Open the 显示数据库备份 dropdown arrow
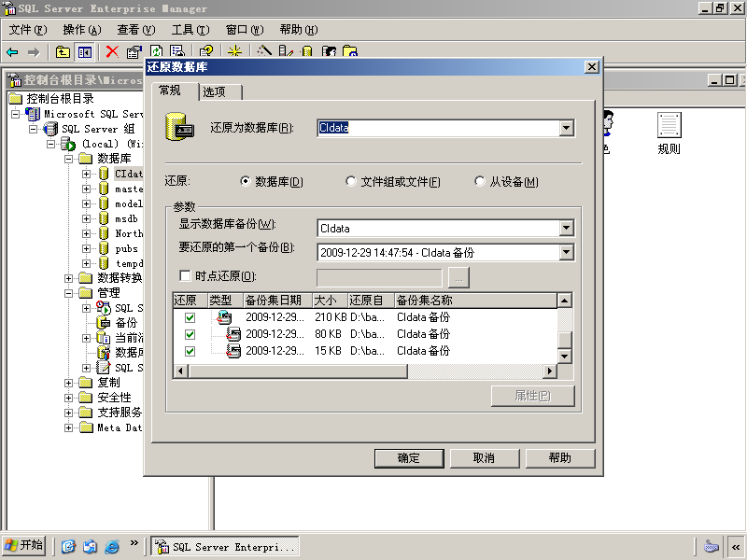 (566, 228)
